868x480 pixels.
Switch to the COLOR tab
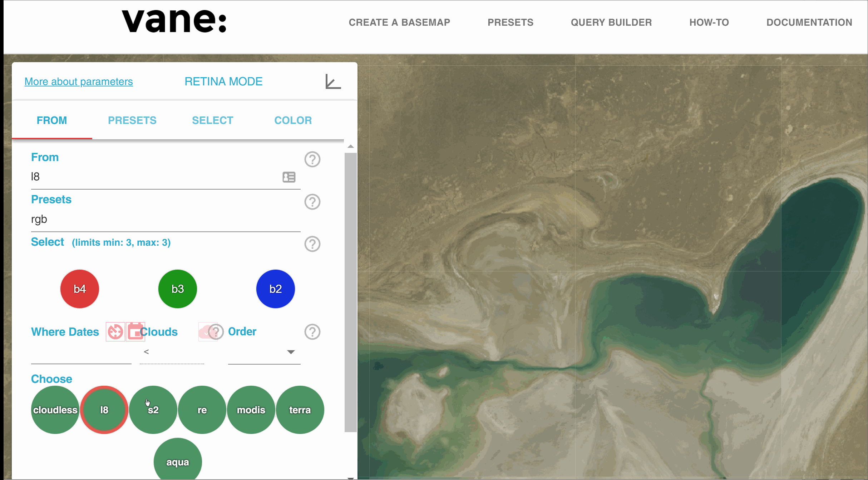pyautogui.click(x=293, y=120)
